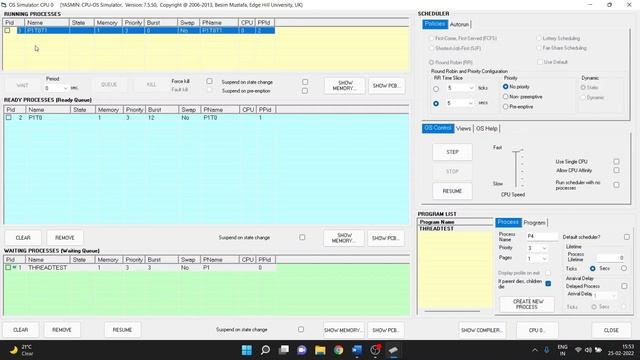Click Ready Queue SHOW MEMORY button
The image size is (640, 360).
(344, 238)
